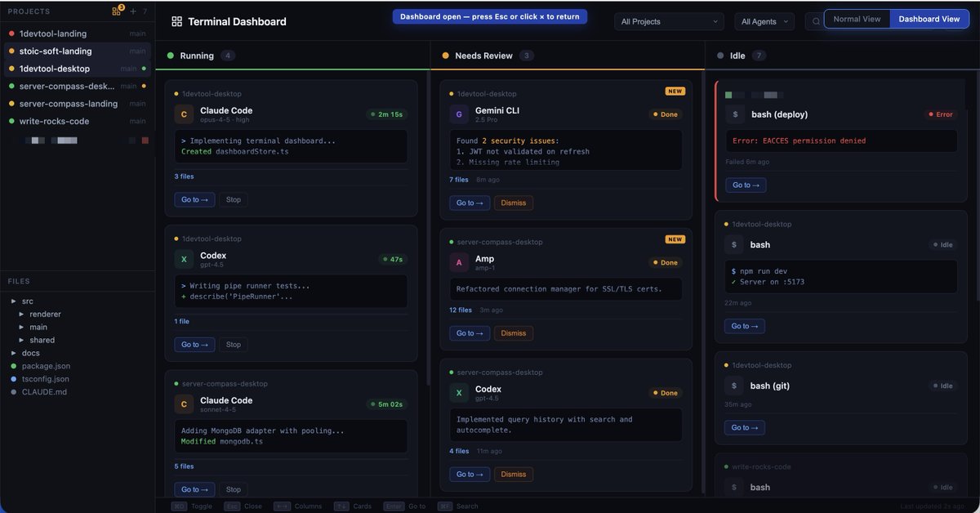
Task: Go to the Gemini CLI terminal
Action: 470,203
